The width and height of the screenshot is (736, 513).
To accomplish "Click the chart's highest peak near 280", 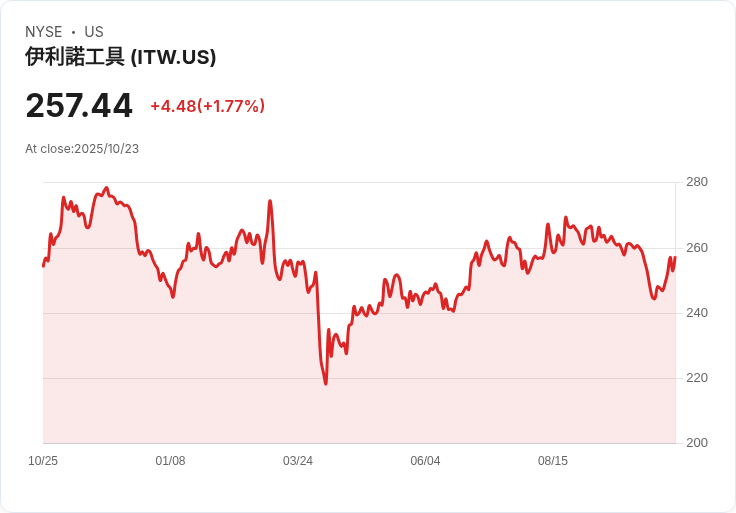I will (107, 188).
